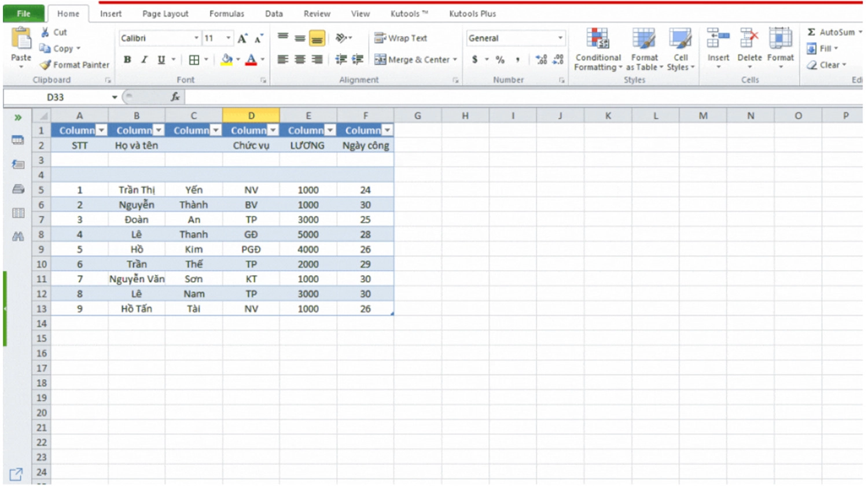
Task: Click the Fill button
Action: click(x=823, y=49)
